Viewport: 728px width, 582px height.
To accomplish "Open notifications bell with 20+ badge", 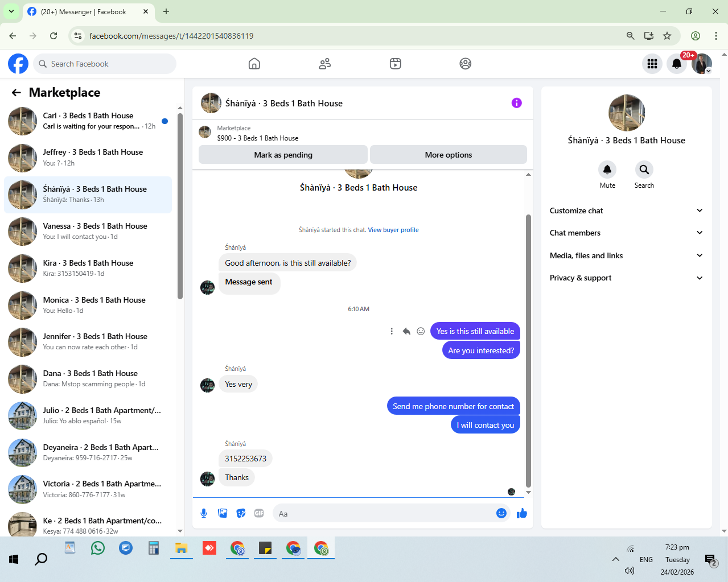I will [x=677, y=64].
